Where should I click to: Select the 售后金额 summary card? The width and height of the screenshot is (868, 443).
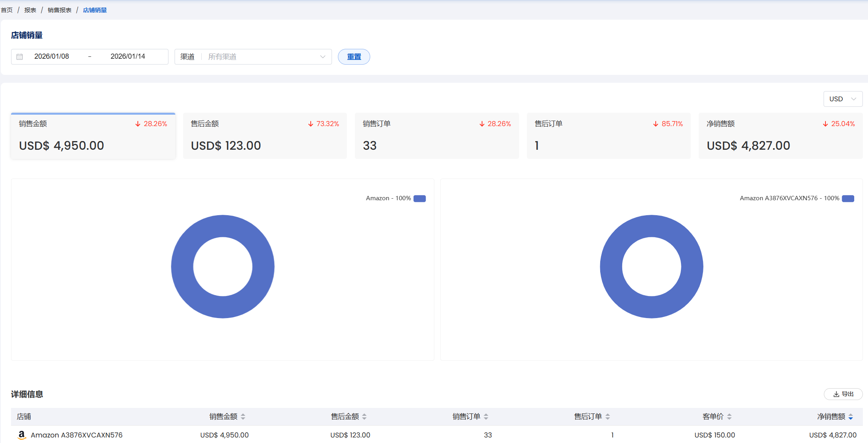(x=265, y=136)
